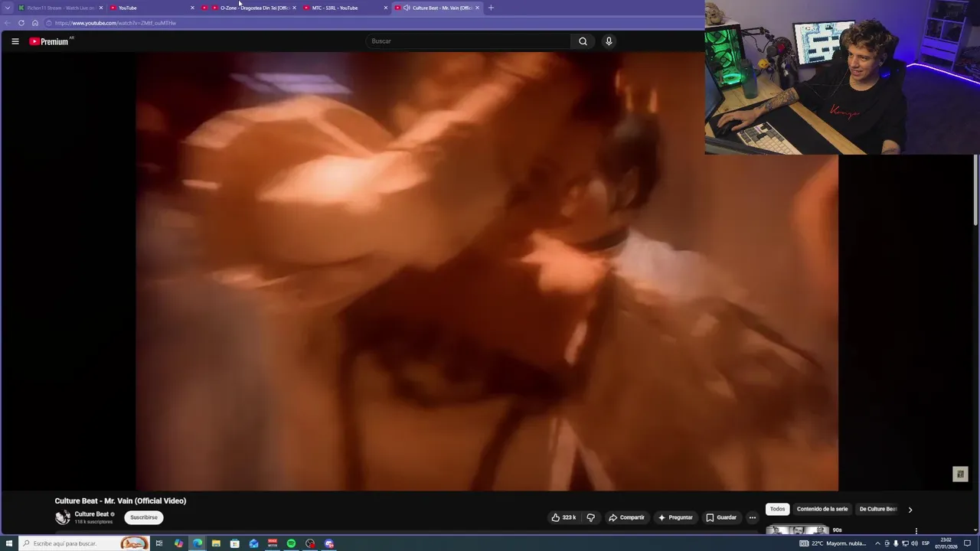Close the Culture Beat tab
Image resolution: width=980 pixels, height=551 pixels.
point(477,8)
